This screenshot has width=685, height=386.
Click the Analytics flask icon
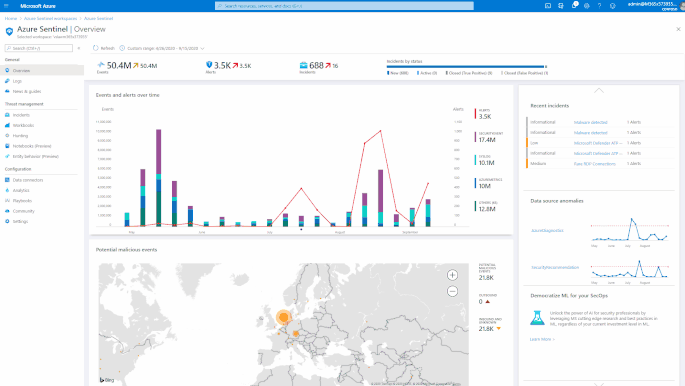coord(7,190)
